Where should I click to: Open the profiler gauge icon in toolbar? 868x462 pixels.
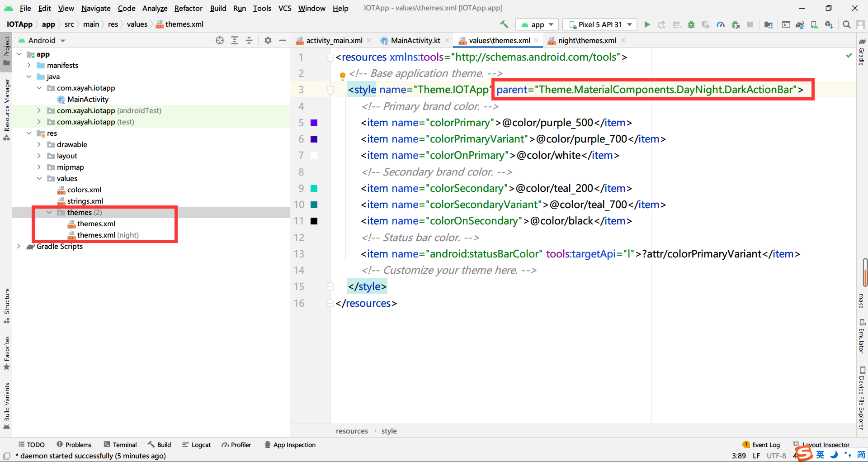pos(721,24)
